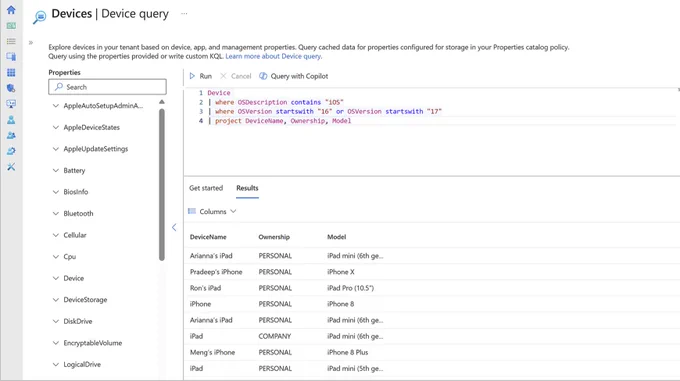Open the Devices icon in sidebar

[x=11, y=57]
